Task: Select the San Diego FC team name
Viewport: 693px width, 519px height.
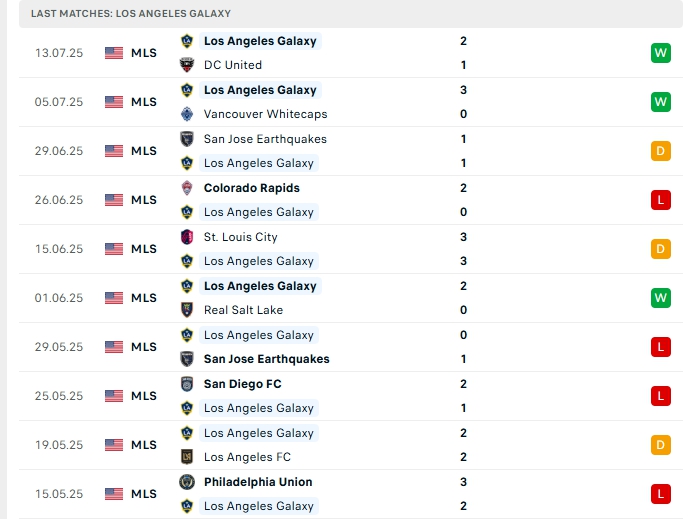Action: [x=242, y=384]
